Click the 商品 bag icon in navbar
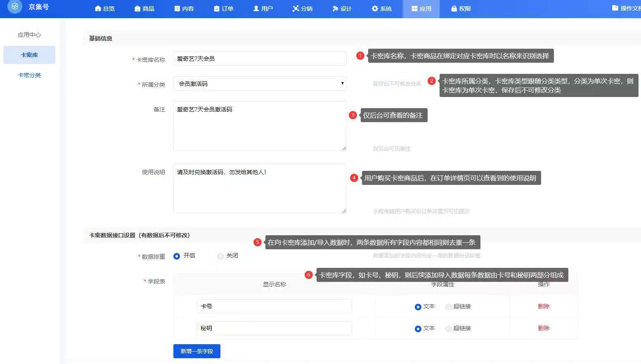The image size is (641, 364). click(137, 9)
